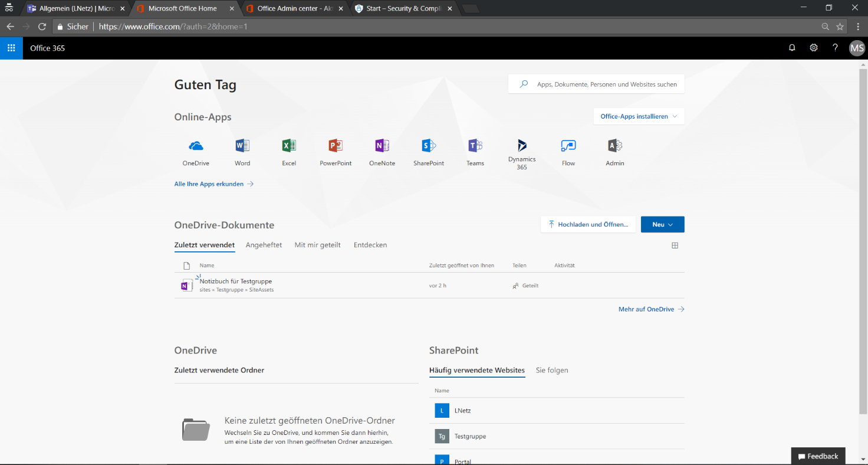Screen dimensions: 868x465
Task: Open help question mark icon
Action: click(835, 48)
